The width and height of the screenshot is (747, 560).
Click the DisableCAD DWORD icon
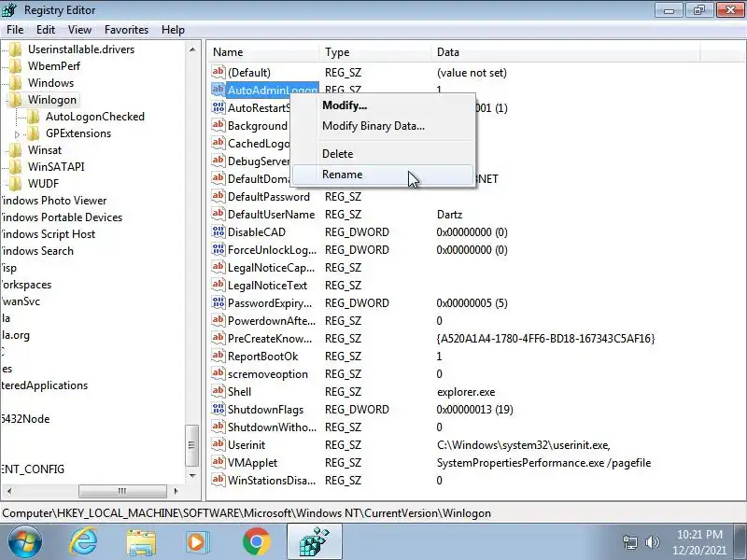pos(218,231)
